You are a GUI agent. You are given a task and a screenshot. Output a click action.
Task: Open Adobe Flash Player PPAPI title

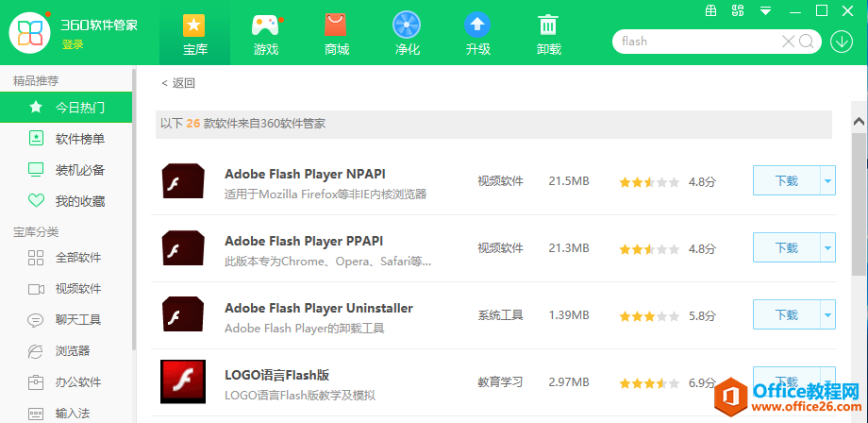coord(304,241)
